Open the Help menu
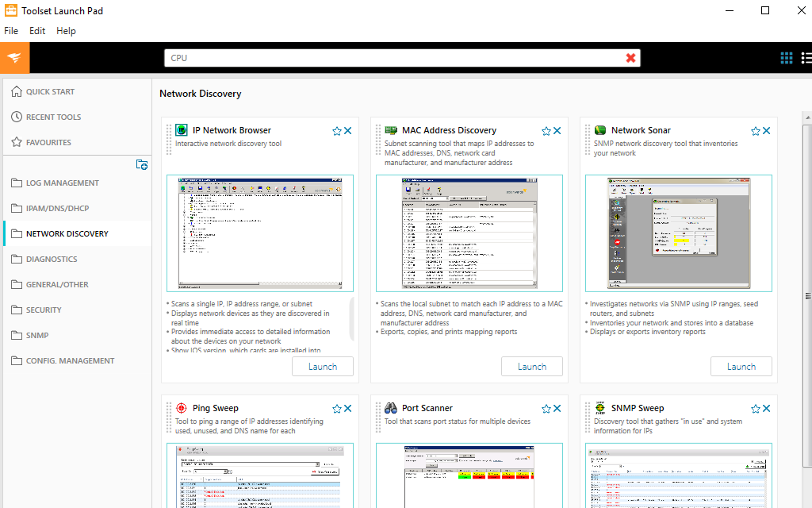Image resolution: width=812 pixels, height=508 pixels. click(x=66, y=30)
